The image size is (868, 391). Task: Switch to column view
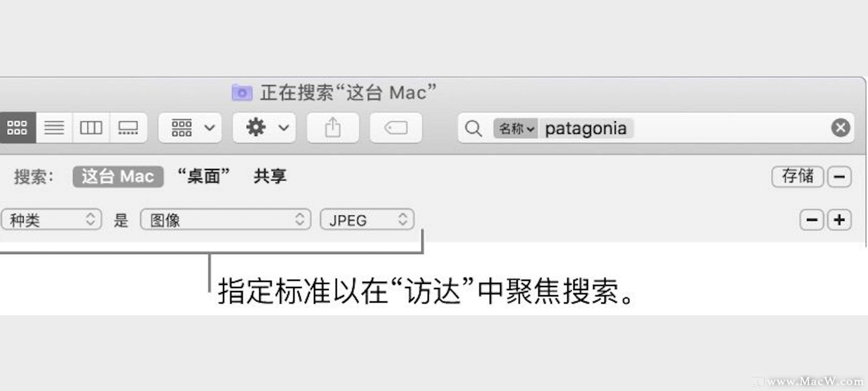pos(91,128)
